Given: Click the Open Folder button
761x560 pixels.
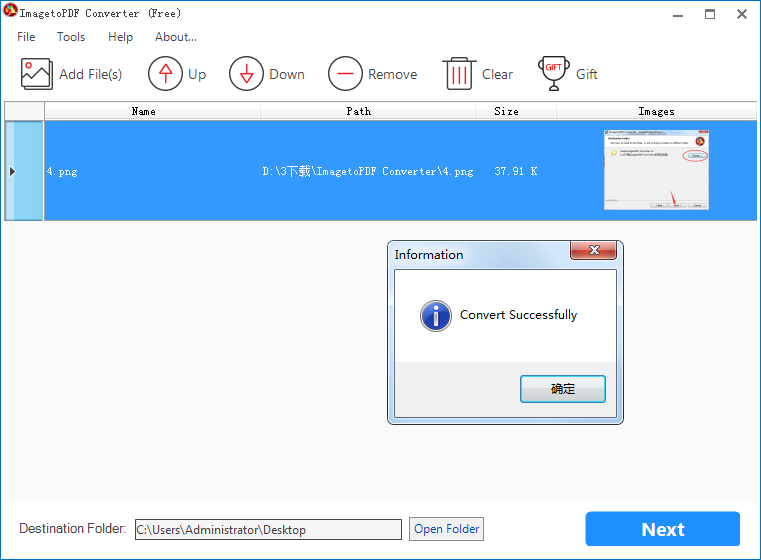Looking at the screenshot, I should tap(447, 529).
